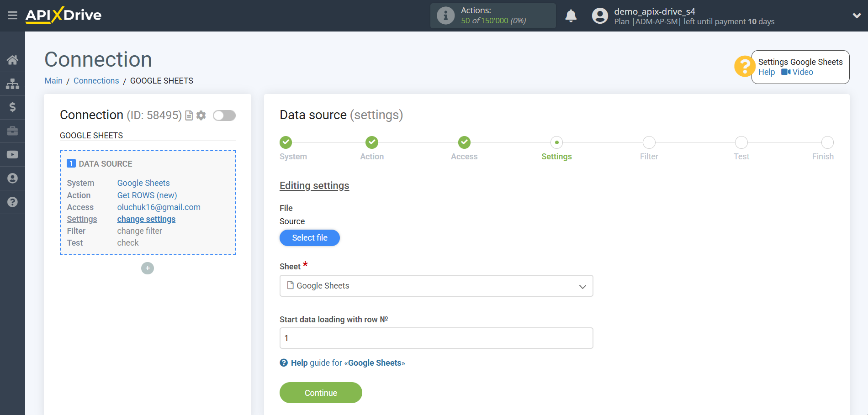Open the billing dollar icon in sidebar
This screenshot has height=415, width=868.
click(12, 107)
